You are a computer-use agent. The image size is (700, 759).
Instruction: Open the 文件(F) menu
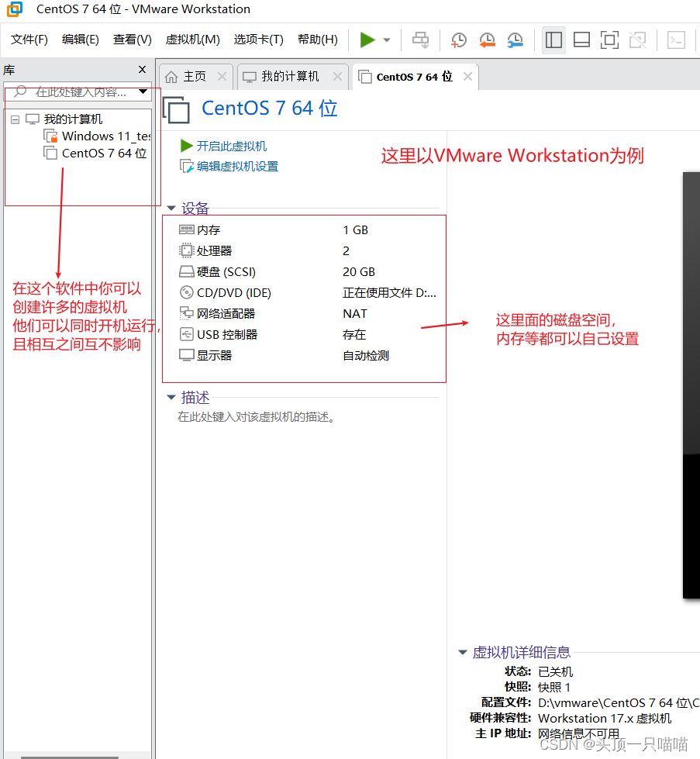(x=29, y=40)
